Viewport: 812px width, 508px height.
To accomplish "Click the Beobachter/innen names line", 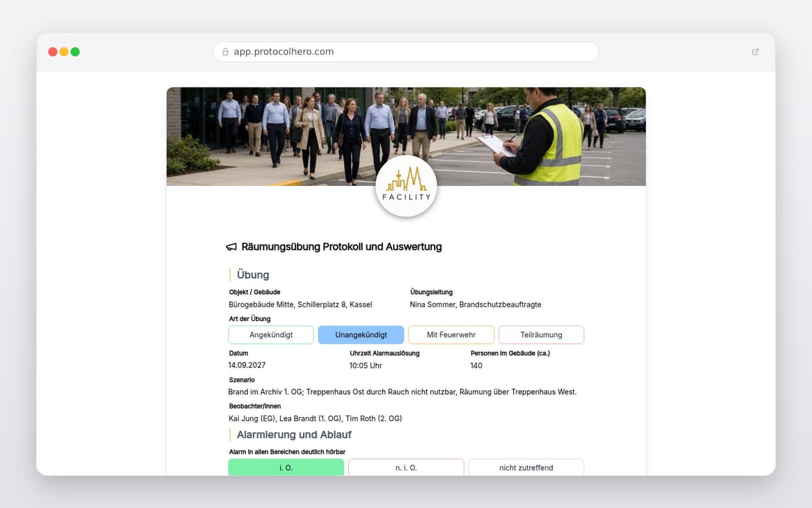I will (x=315, y=419).
